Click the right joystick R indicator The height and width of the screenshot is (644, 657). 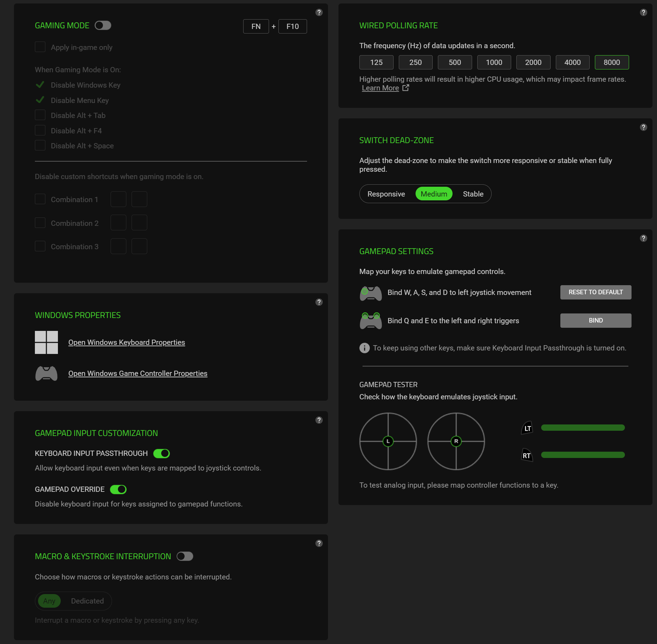point(456,442)
